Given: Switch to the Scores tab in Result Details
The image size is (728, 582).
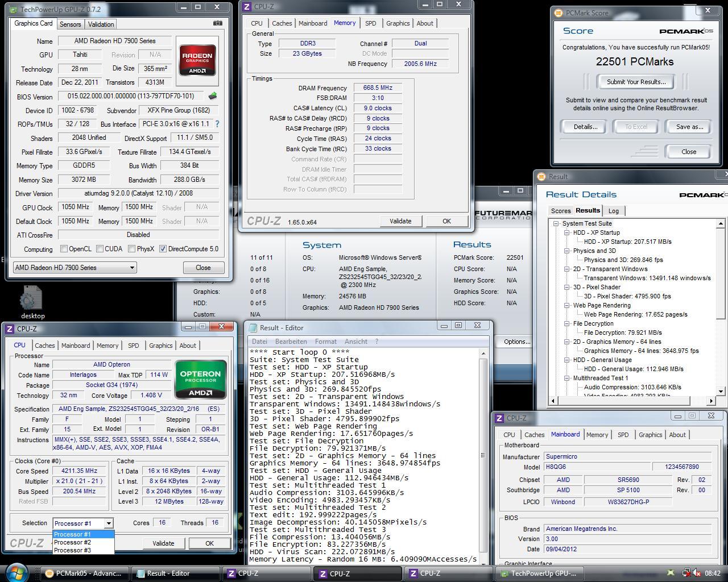Looking at the screenshot, I should pyautogui.click(x=561, y=211).
